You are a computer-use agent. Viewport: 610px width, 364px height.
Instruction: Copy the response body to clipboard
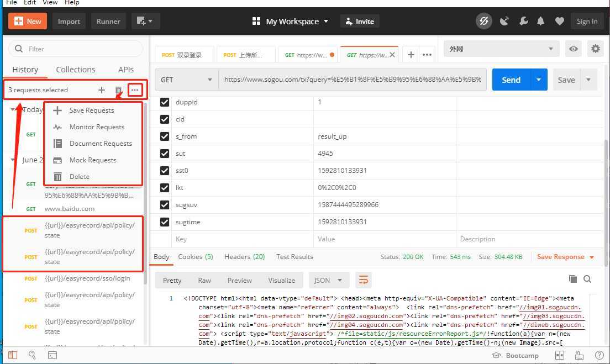pos(572,279)
